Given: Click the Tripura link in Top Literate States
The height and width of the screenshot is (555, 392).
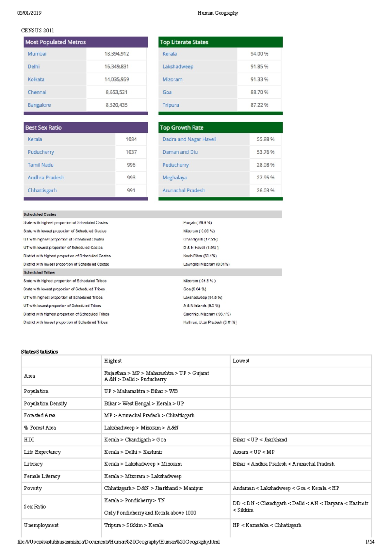Looking at the screenshot, I should 171,105.
